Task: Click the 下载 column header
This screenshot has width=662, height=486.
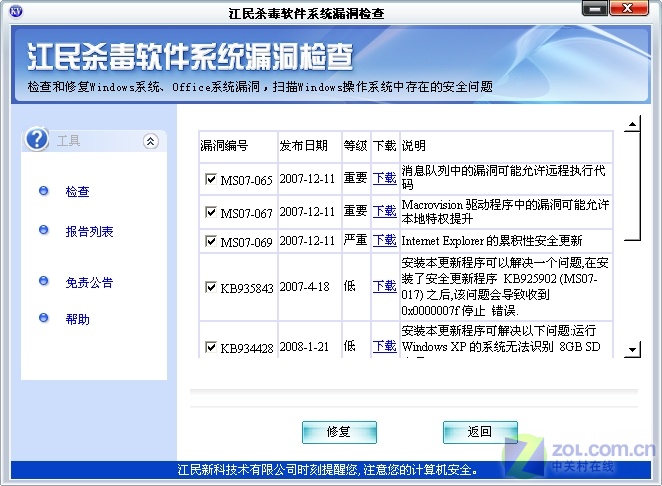Action: pyautogui.click(x=385, y=146)
